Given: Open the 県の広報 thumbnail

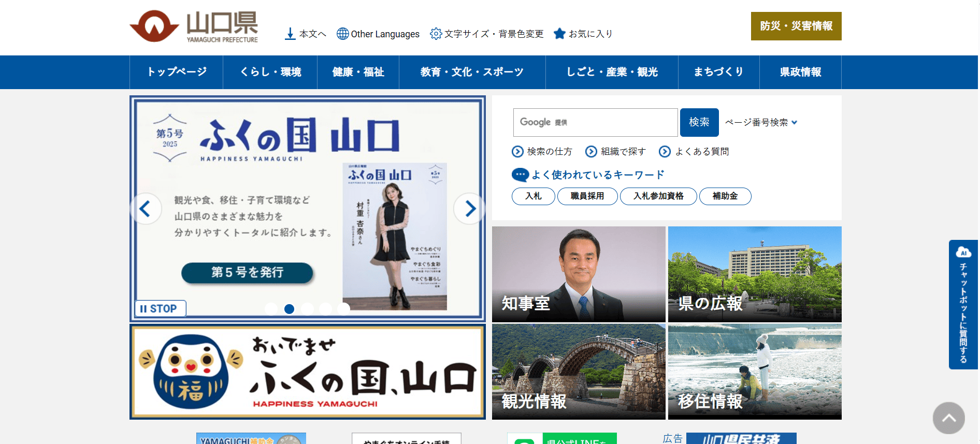Looking at the screenshot, I should pyautogui.click(x=755, y=274).
